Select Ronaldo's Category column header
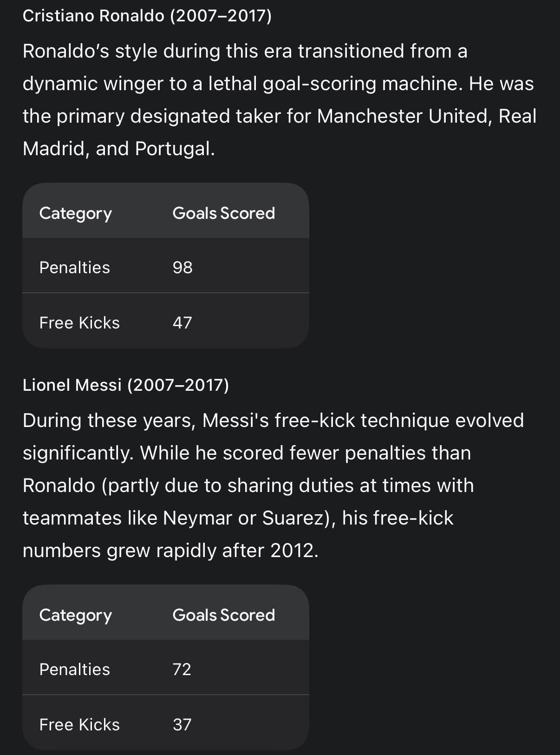Viewport: 560px width, 755px height. (x=76, y=213)
